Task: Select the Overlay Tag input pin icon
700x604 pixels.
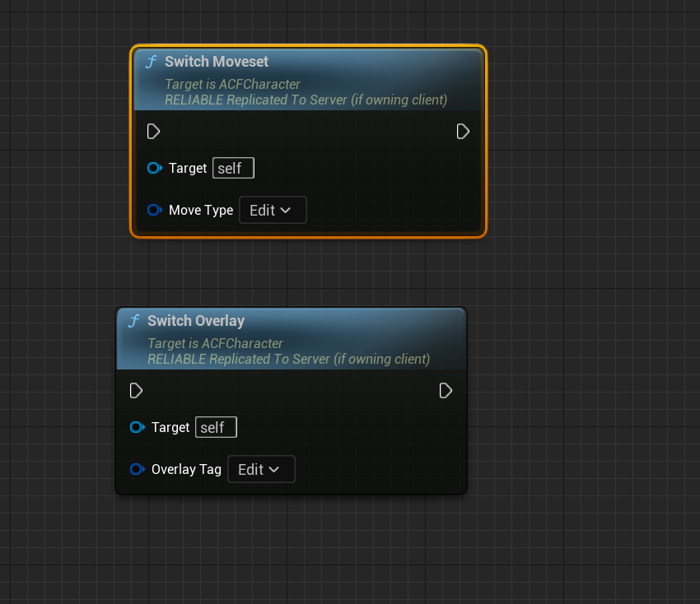Action: (x=137, y=469)
